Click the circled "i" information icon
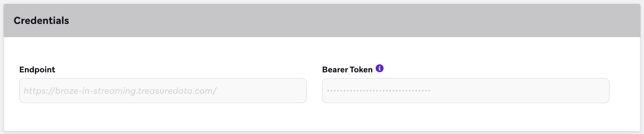The image size is (644, 134). [x=380, y=68]
